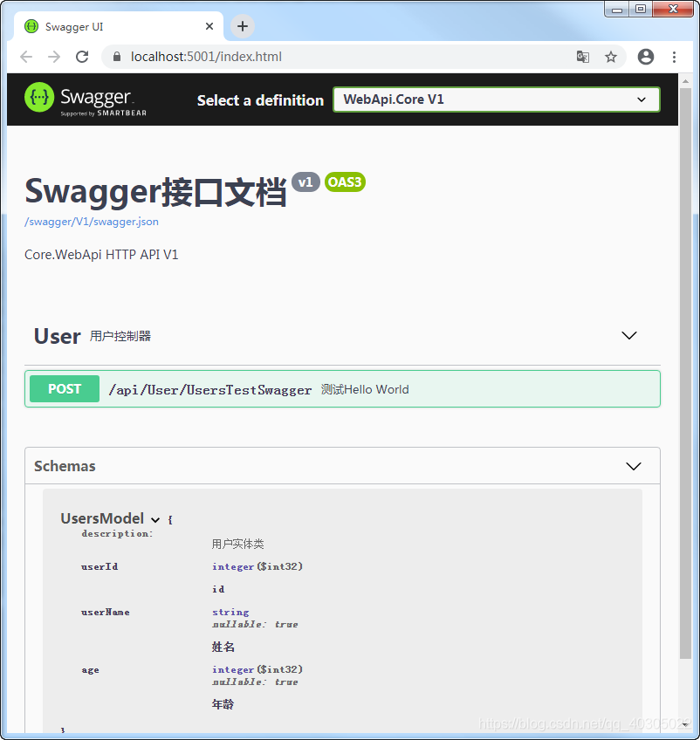Click the OAS3 badge
This screenshot has width=700, height=740.
pyautogui.click(x=345, y=182)
